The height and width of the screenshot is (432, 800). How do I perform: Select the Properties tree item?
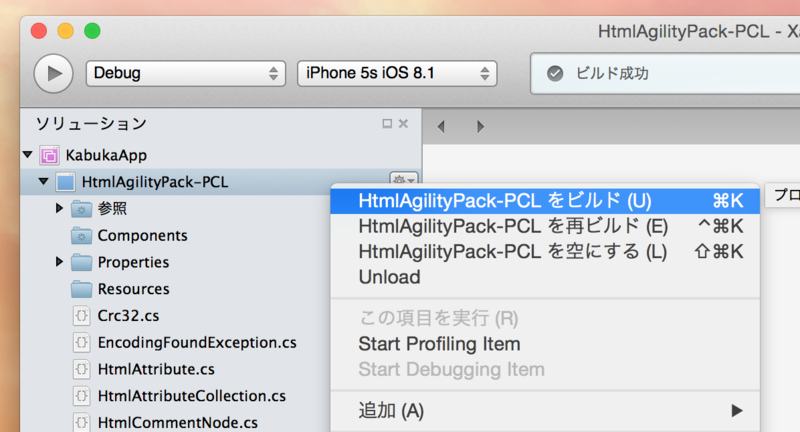[x=133, y=262]
